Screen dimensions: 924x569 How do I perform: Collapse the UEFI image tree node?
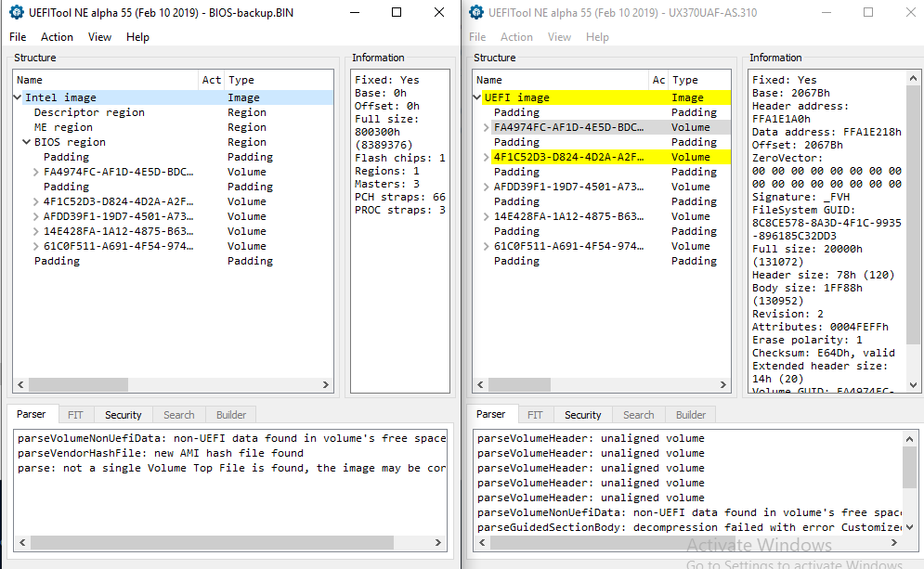[x=477, y=97]
